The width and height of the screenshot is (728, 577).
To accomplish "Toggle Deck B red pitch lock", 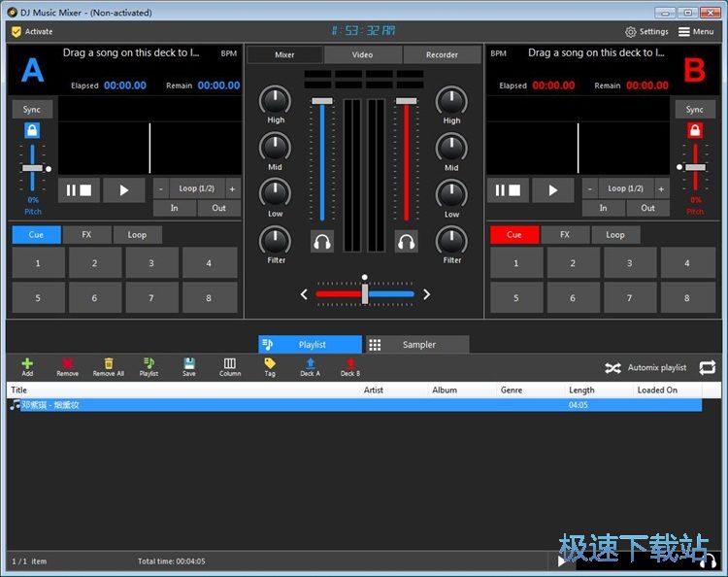I will click(695, 130).
